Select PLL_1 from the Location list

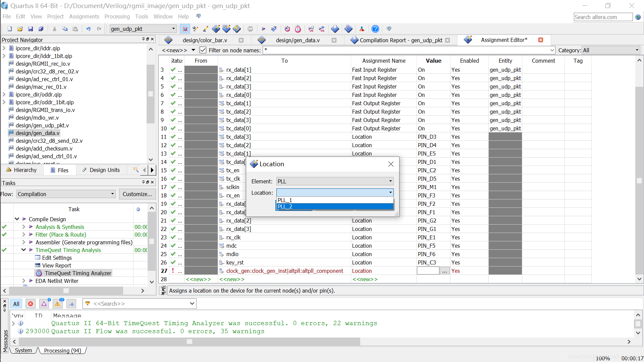tap(334, 200)
